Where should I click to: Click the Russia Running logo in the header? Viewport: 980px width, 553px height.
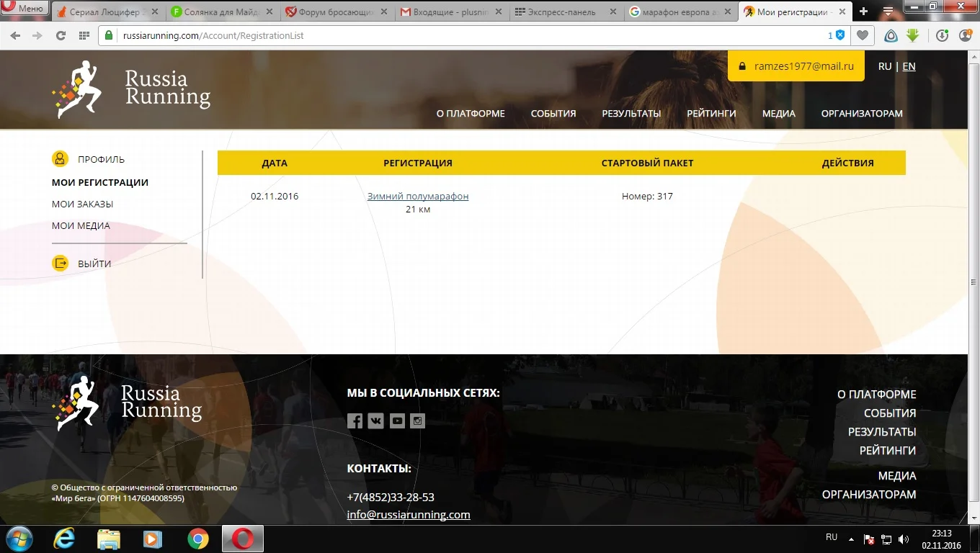pos(130,89)
